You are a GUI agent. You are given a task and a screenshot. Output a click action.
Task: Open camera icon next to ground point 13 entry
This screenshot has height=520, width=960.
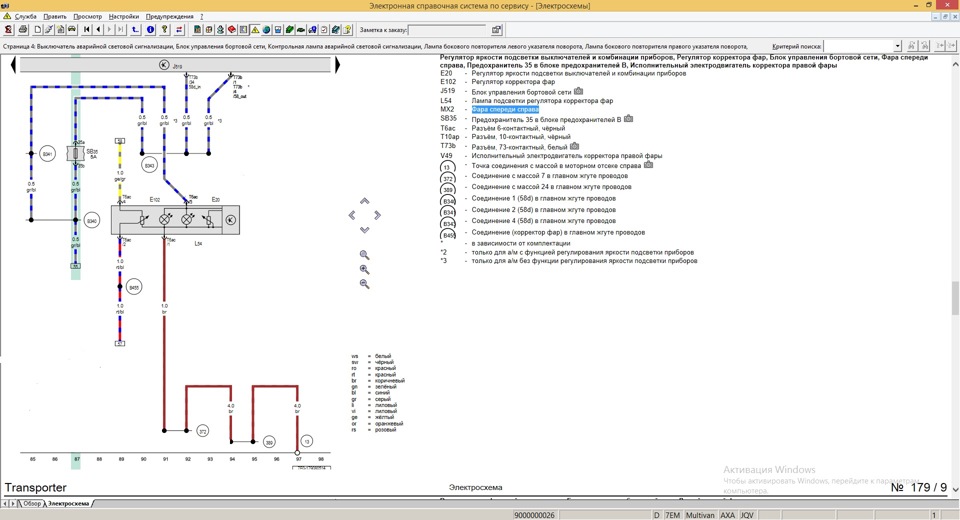pos(648,165)
